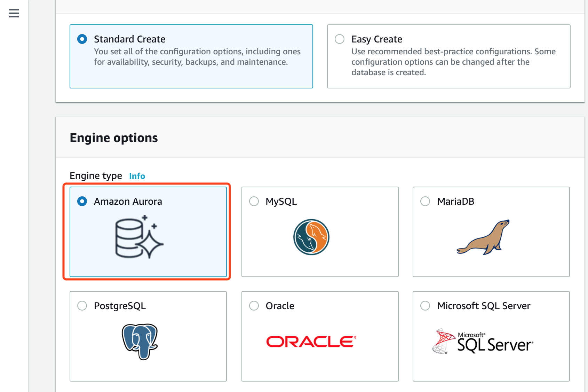Click the MySQL dolphin logo
This screenshot has height=392, width=588.
point(311,237)
